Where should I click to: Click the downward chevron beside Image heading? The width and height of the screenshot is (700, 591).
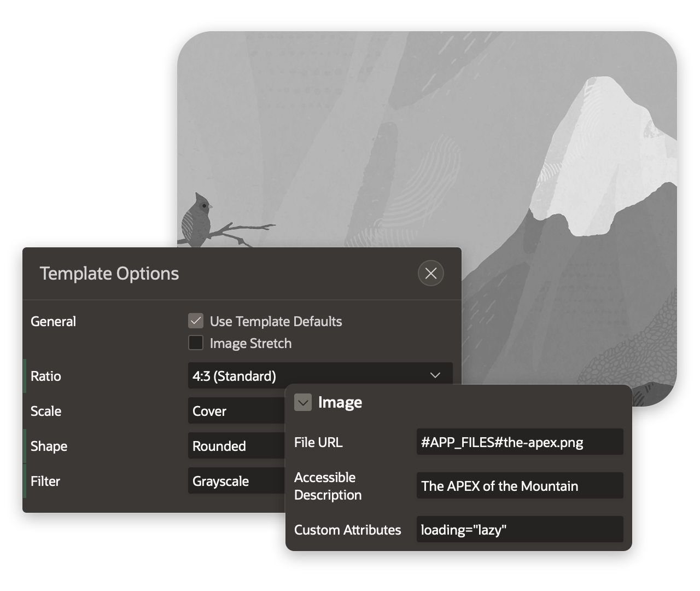303,402
